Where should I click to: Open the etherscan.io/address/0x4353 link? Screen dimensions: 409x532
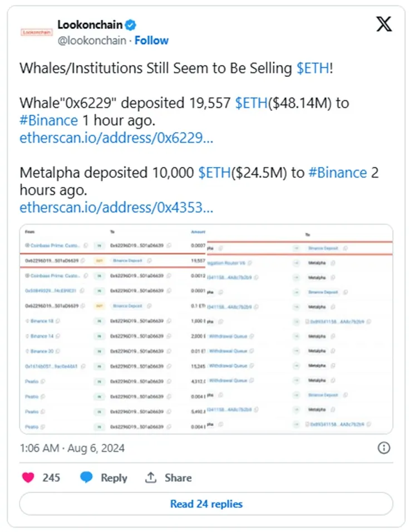pos(116,207)
